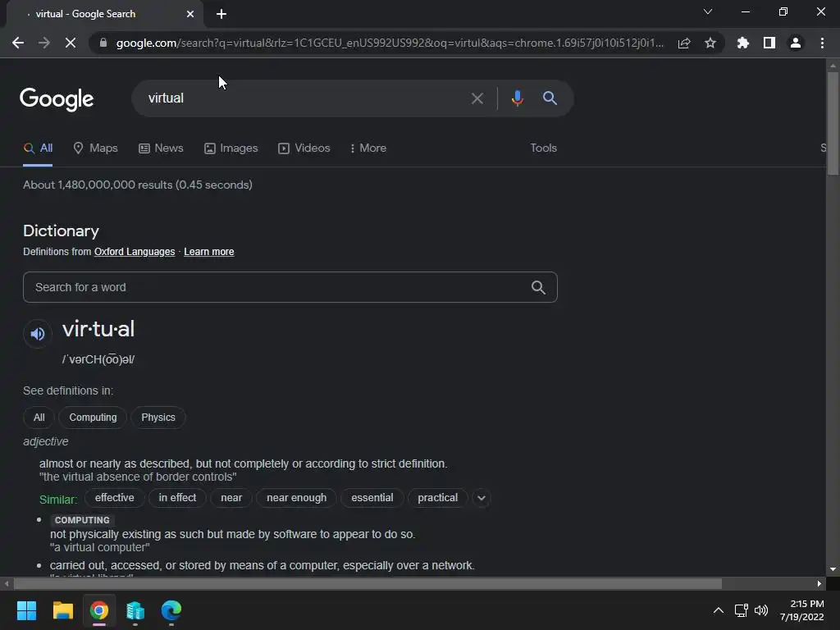Viewport: 840px width, 630px height.
Task: Open synonym in effect
Action: (x=177, y=498)
